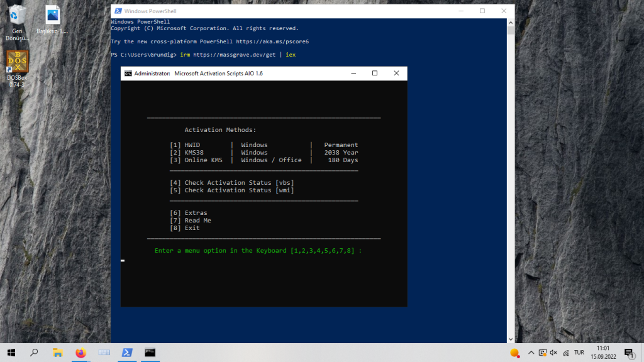
Task: Click the green Enter a menu option prompt
Action: (258, 250)
